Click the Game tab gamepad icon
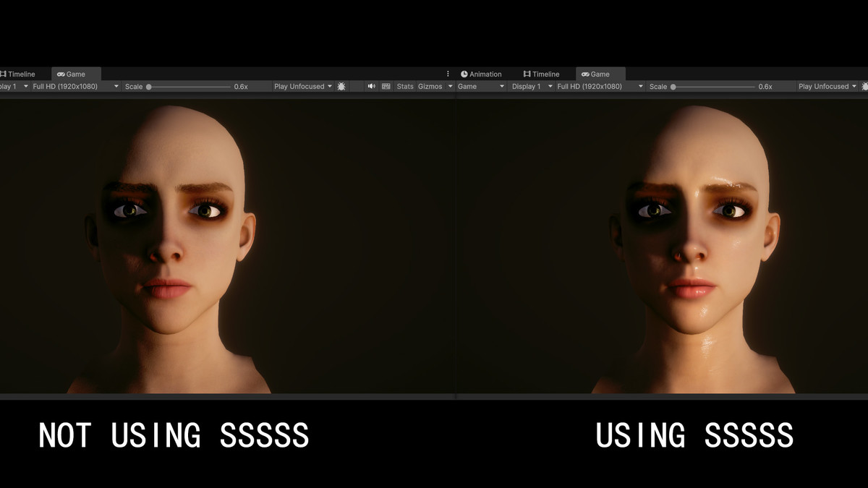The width and height of the screenshot is (868, 488). 62,73
